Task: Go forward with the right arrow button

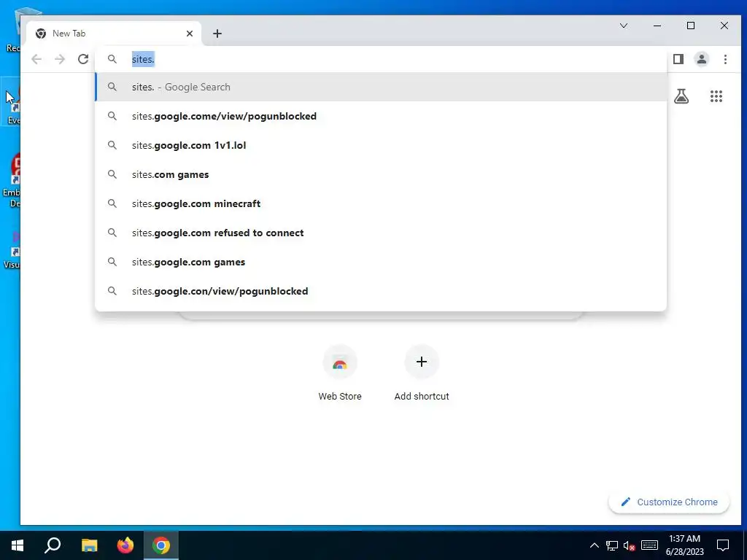Action: tap(60, 59)
